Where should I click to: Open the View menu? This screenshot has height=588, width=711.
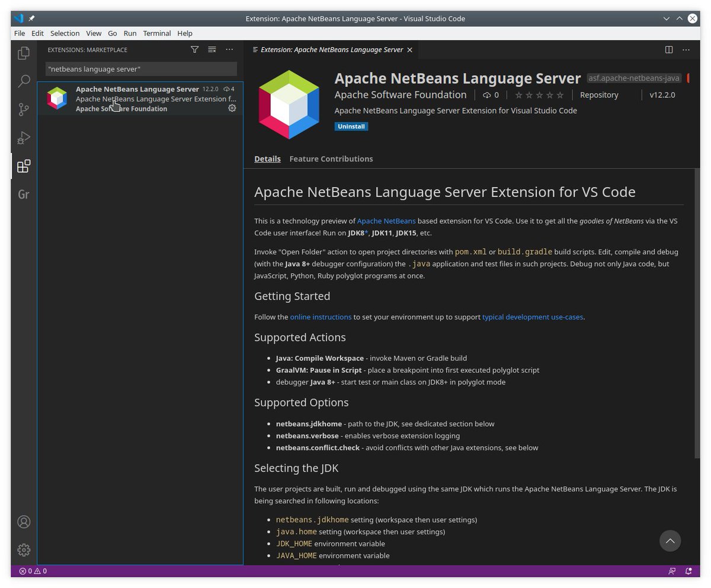click(x=94, y=33)
